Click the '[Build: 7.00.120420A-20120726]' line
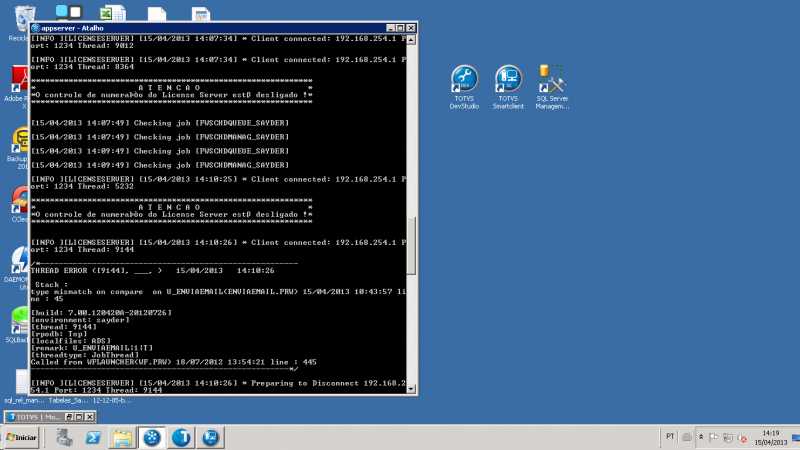Screen dimensions: 800x450 point(101,313)
